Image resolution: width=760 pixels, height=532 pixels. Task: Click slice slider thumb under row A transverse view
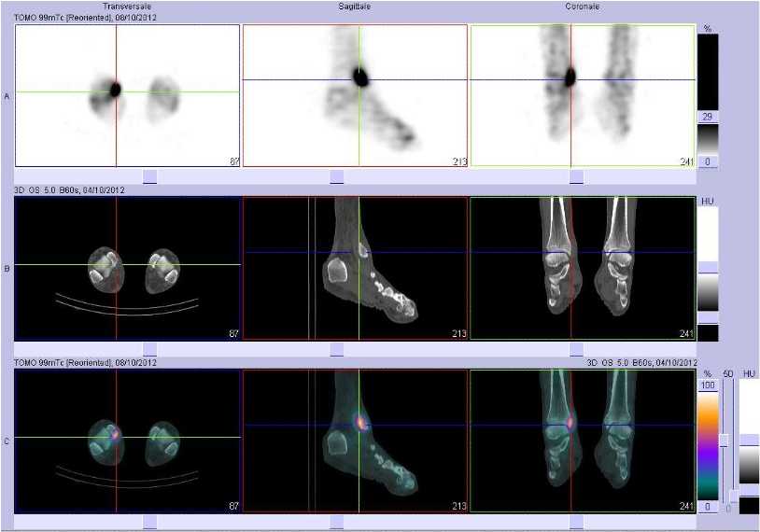[150, 176]
